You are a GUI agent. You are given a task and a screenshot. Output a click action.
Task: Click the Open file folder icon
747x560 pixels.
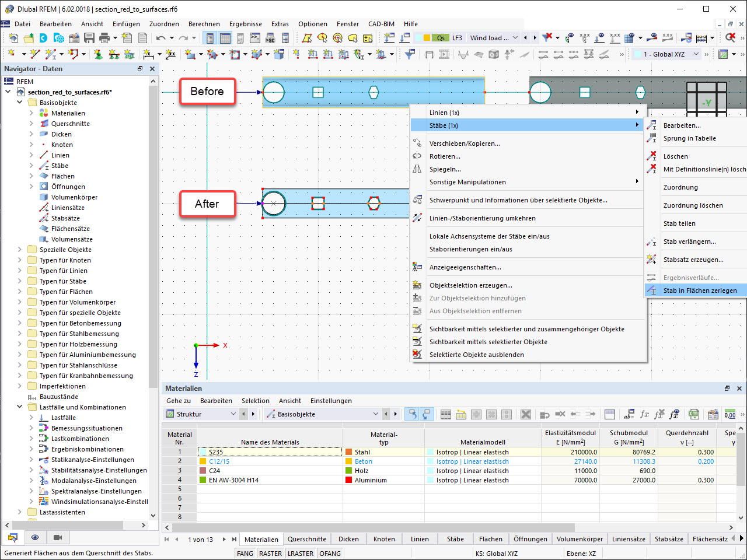pos(29,38)
